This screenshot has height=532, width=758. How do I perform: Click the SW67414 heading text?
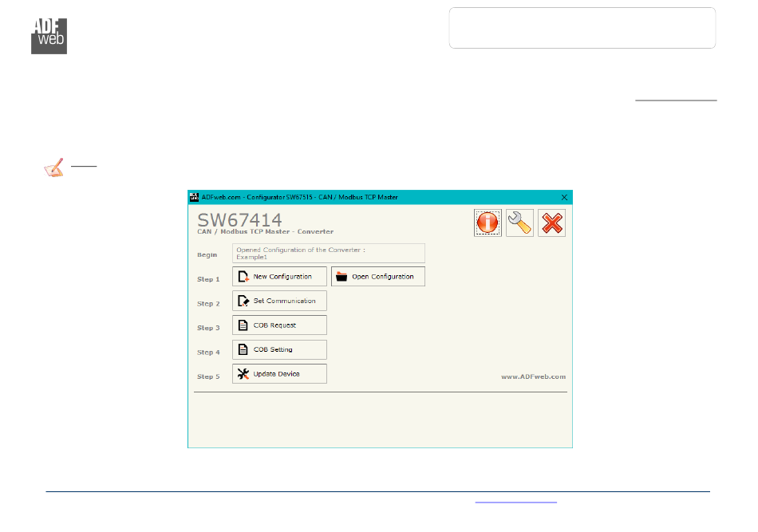239,220
